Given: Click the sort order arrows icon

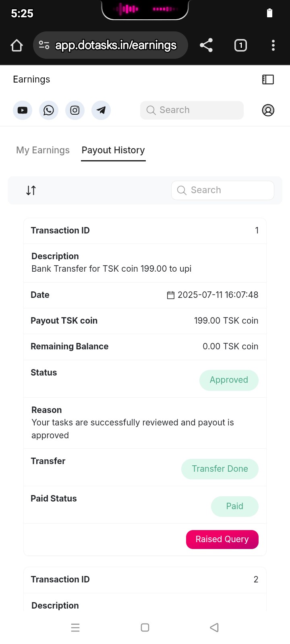Looking at the screenshot, I should pyautogui.click(x=31, y=190).
